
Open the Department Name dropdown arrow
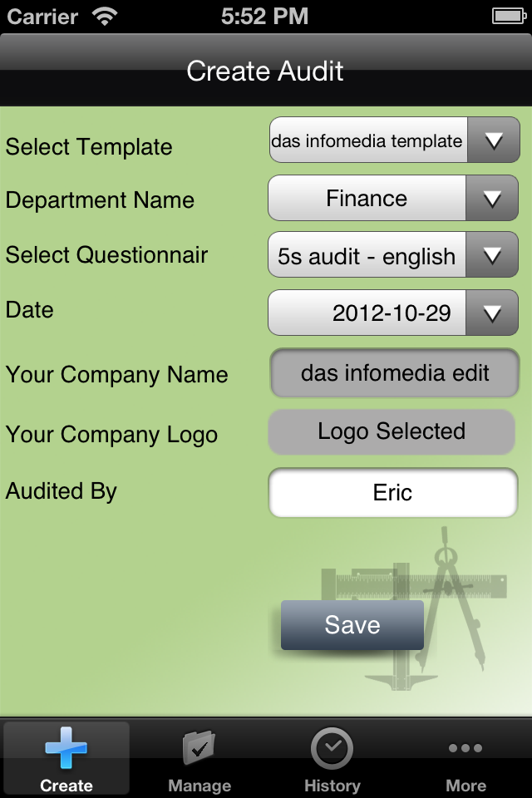coord(492,199)
